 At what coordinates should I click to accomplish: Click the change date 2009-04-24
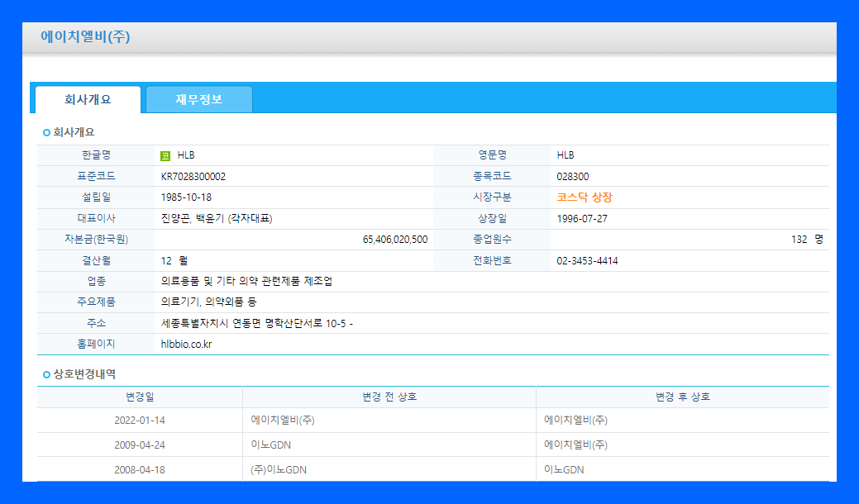click(140, 445)
